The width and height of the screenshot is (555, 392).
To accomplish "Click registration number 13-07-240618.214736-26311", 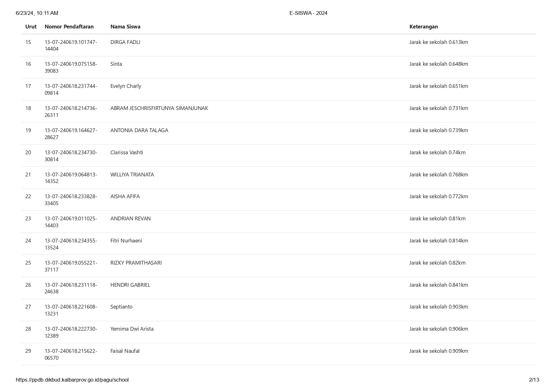I will 71,112.
